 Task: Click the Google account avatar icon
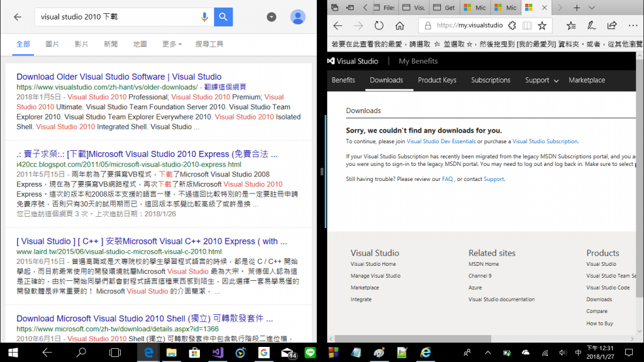(297, 17)
